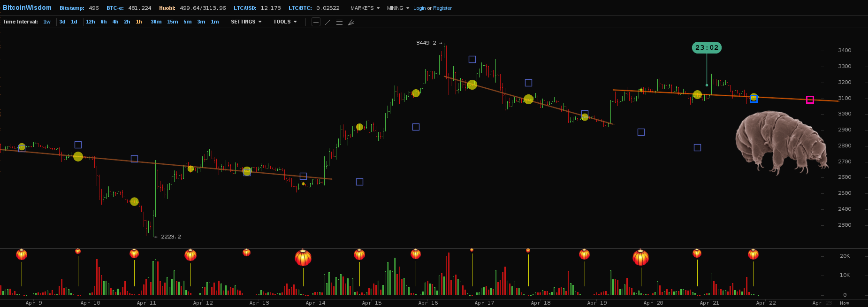Image resolution: width=868 pixels, height=307 pixels.
Task: Switch time interval to 1w
Action: [47, 22]
